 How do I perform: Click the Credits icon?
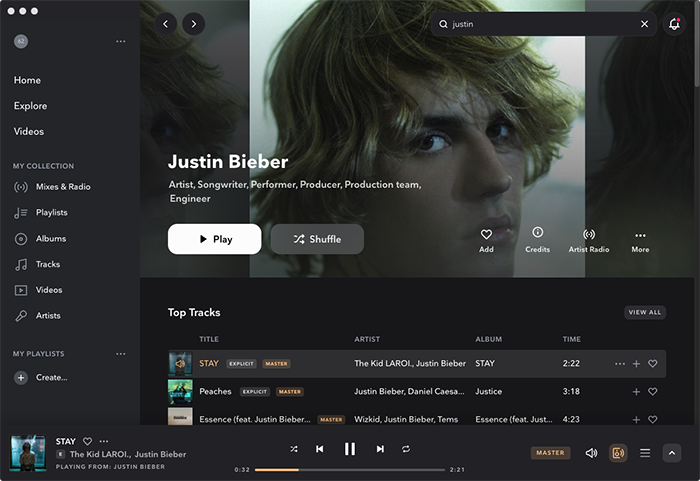coord(537,233)
